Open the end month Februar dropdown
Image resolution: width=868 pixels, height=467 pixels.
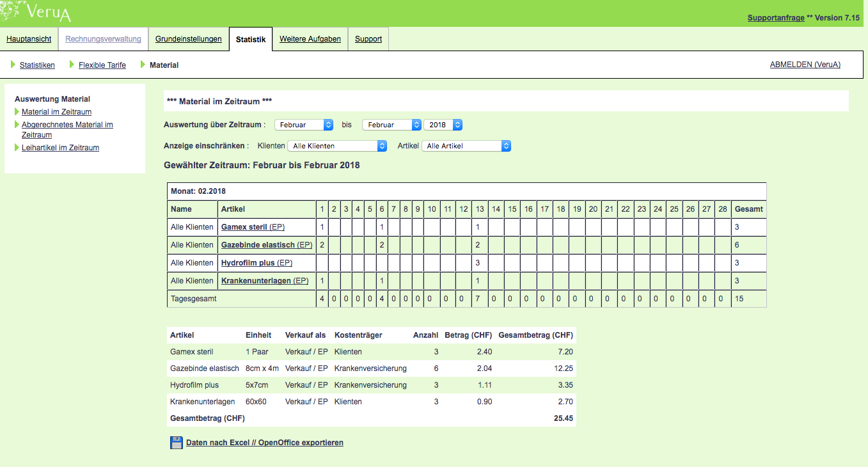(x=391, y=125)
